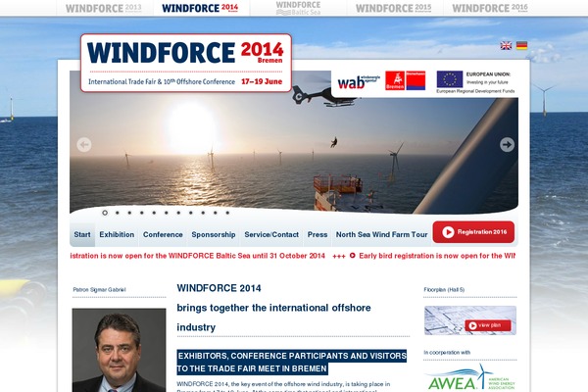Go to previous slide arrow
The image size is (588, 392).
pos(84,145)
